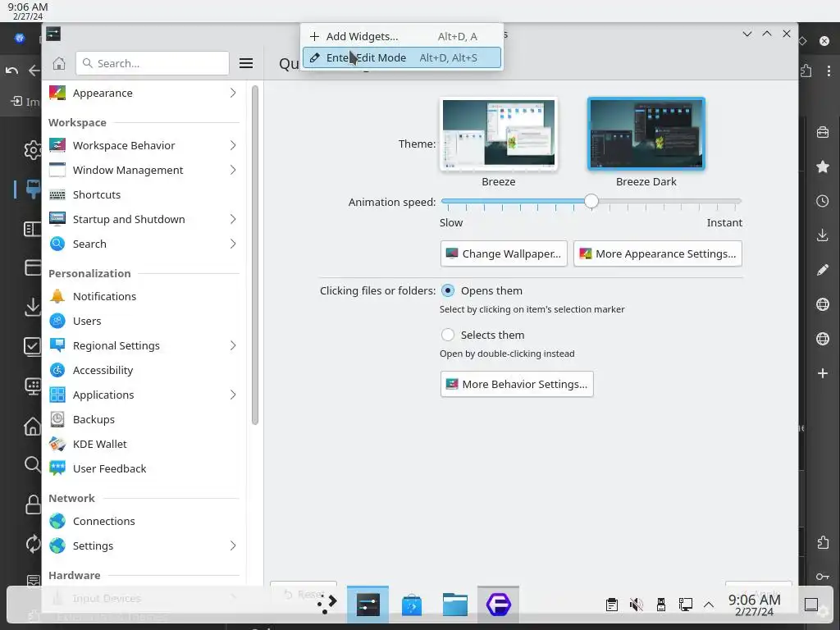
Task: Select the 'Selects them' radio option
Action: tap(448, 335)
